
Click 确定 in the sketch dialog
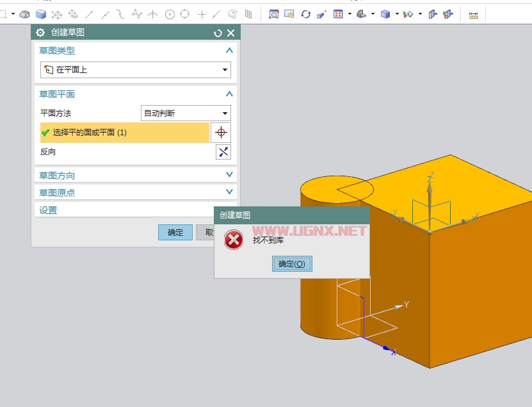[175, 233]
